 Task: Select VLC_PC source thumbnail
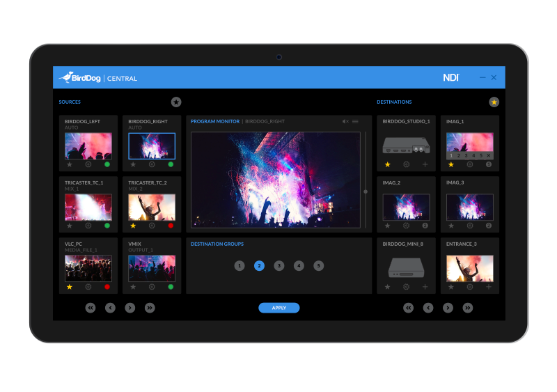coord(88,268)
